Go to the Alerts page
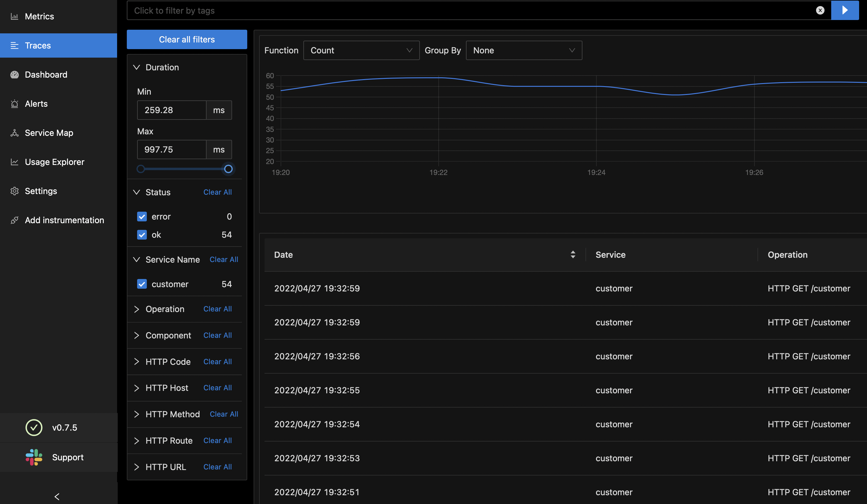Screen dimensions: 867x504 click(x=36, y=103)
